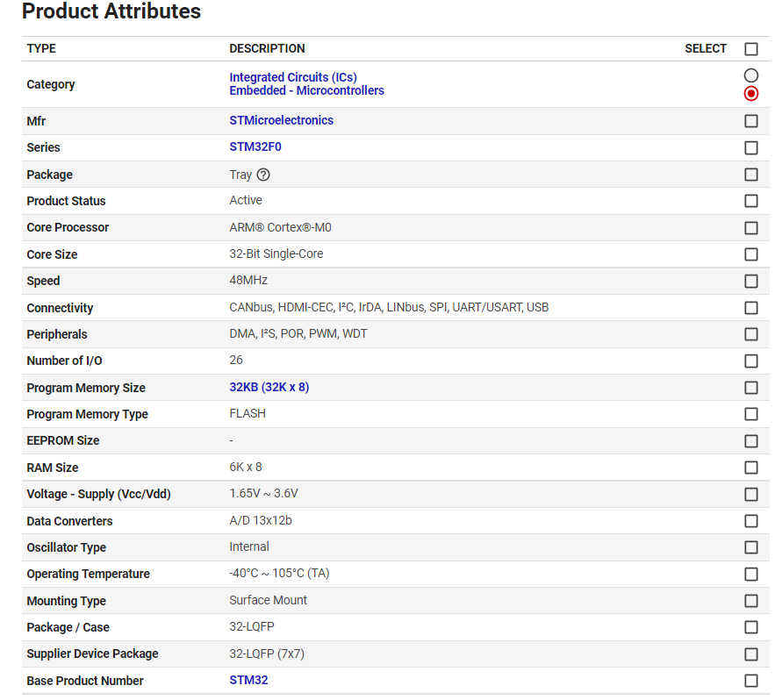The image size is (782, 700).
Task: Select the Speed 48MHz checkbox
Action: pos(750,281)
